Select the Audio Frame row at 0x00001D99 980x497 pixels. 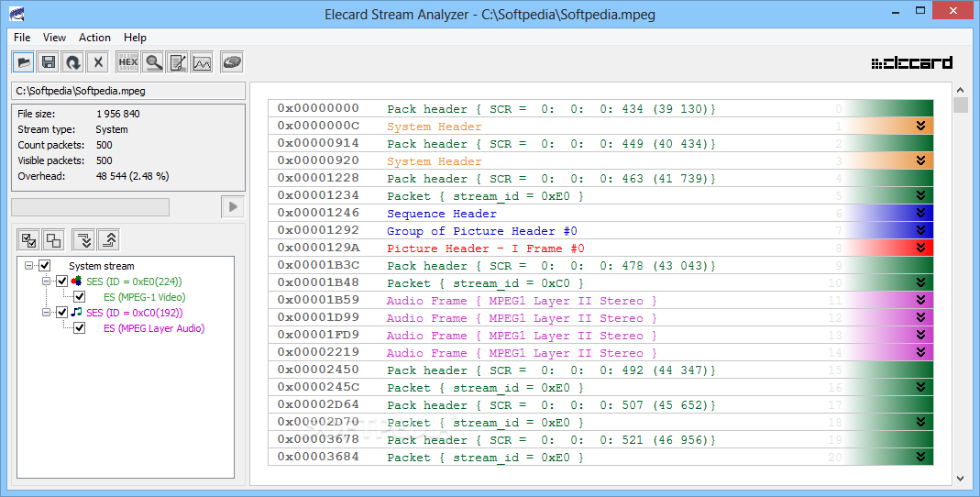[x=600, y=318]
